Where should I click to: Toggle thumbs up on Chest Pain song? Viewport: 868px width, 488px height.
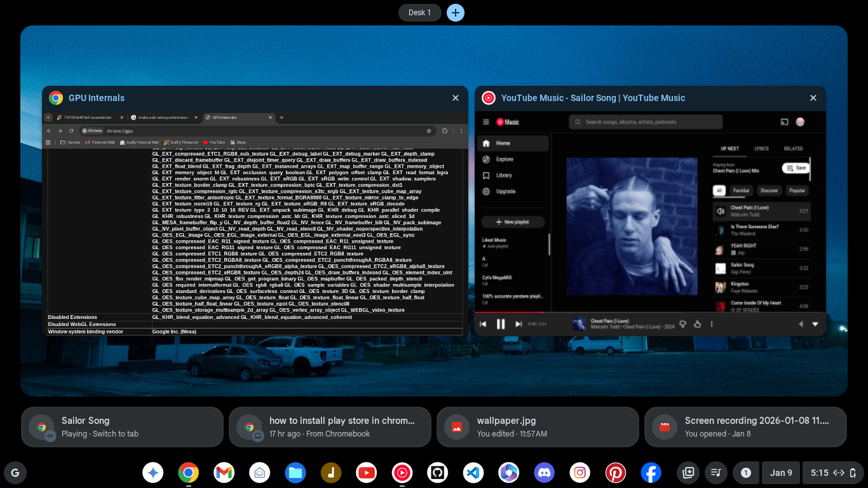697,324
